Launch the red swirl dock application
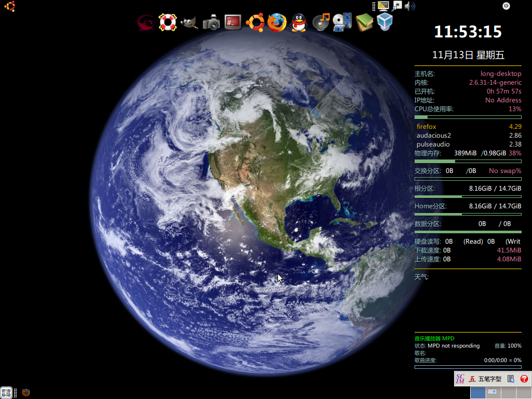This screenshot has height=399, width=532. [x=146, y=23]
